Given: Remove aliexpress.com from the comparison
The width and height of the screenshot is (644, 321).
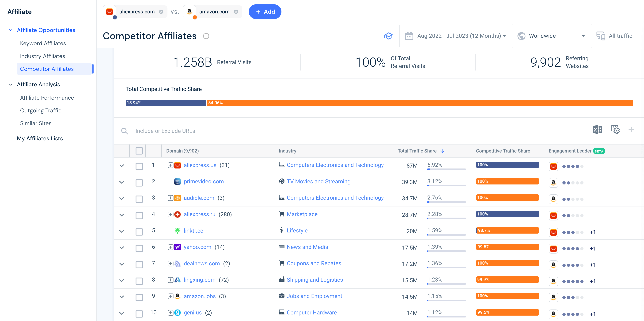Looking at the screenshot, I should coord(161,12).
